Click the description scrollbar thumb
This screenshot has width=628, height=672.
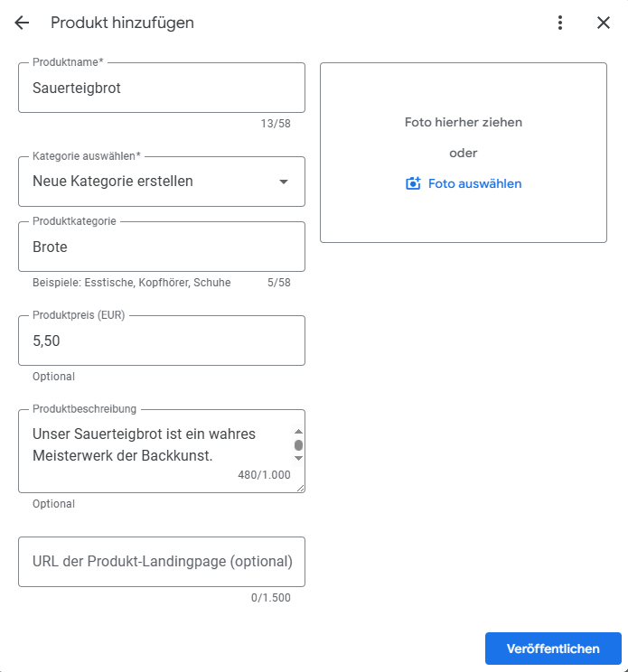tap(299, 445)
